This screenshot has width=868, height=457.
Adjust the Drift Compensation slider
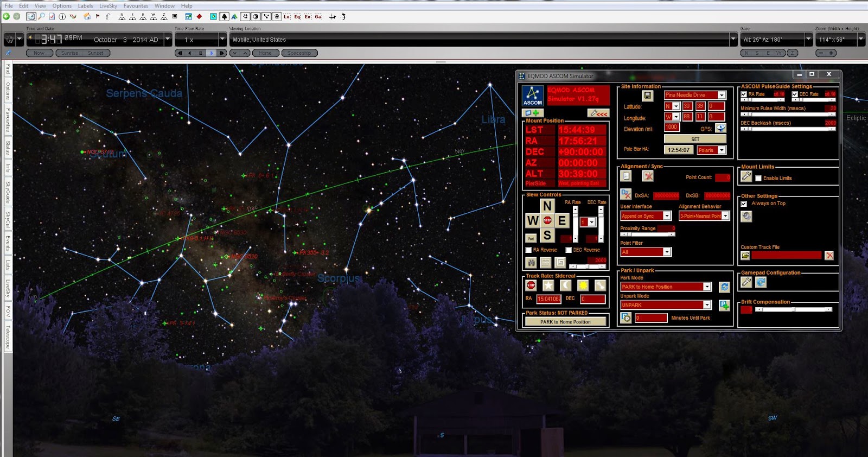point(794,309)
